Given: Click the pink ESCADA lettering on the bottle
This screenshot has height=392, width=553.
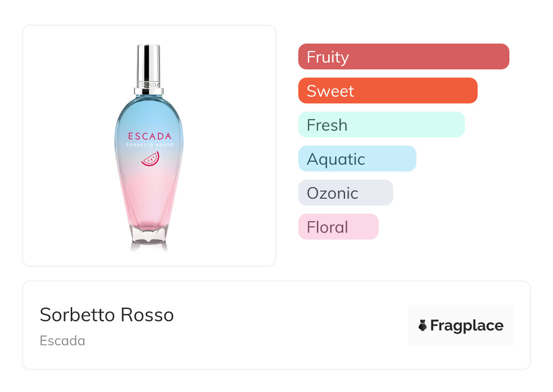Looking at the screenshot, I should [x=149, y=136].
